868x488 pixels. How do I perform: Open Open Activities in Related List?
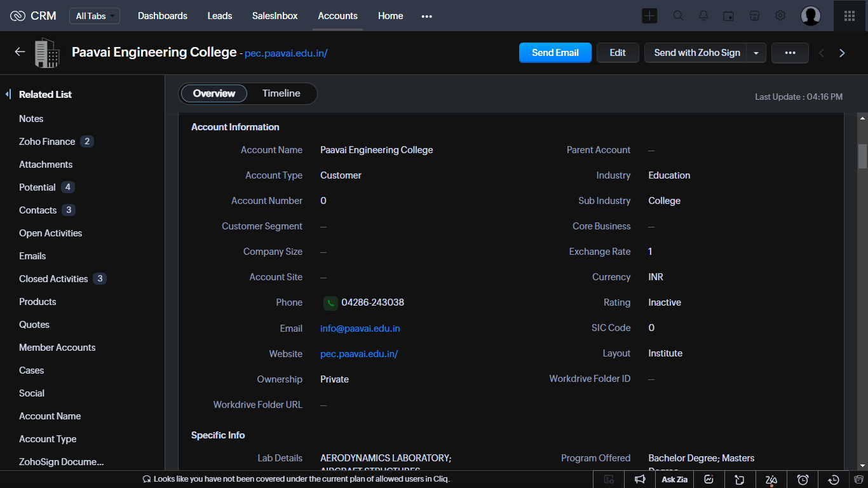pos(51,233)
